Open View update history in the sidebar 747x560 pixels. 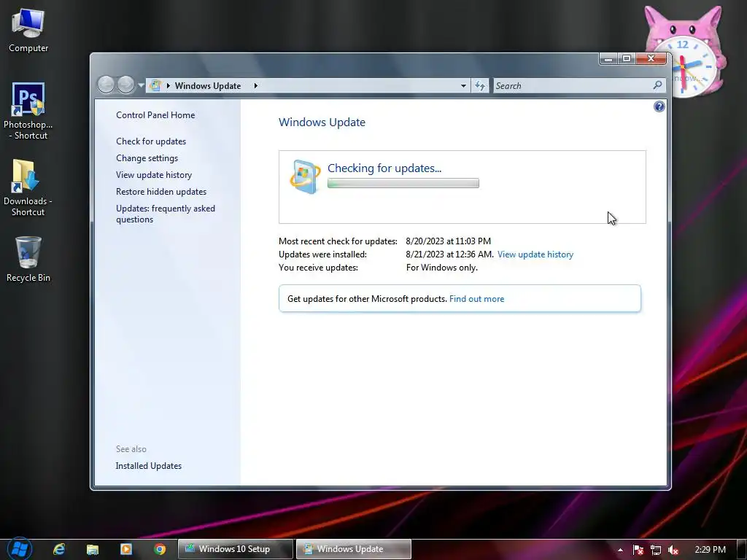[154, 175]
